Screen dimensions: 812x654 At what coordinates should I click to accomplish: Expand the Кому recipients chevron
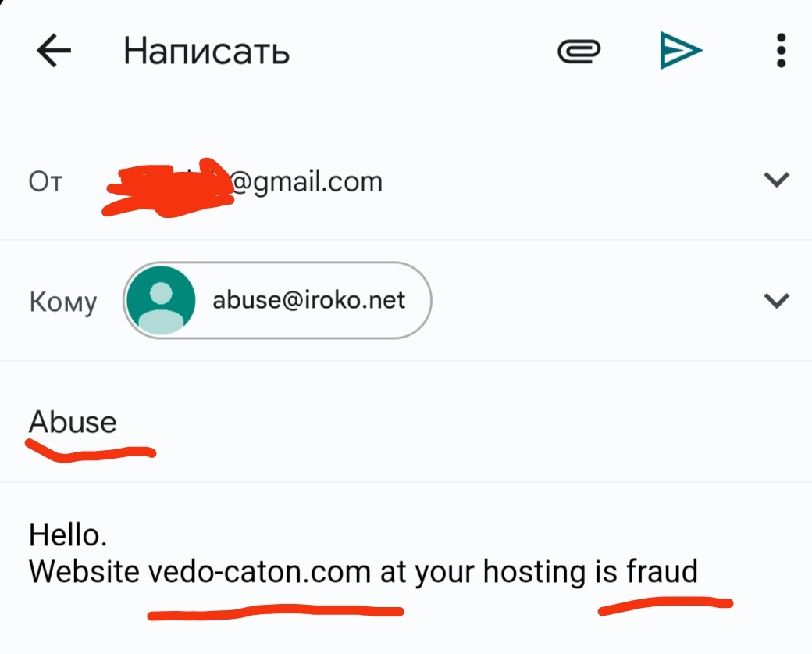[776, 300]
